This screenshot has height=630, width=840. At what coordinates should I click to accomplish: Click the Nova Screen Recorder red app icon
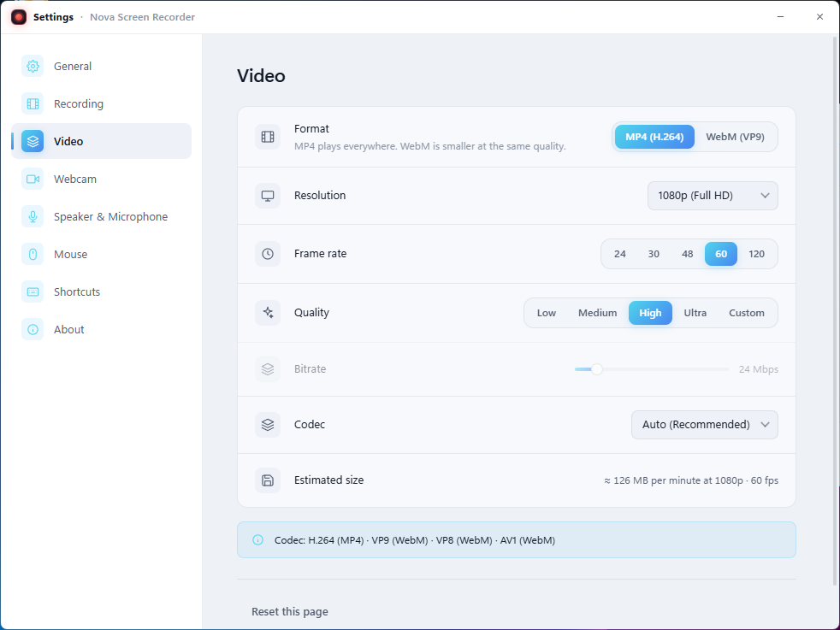(19, 17)
